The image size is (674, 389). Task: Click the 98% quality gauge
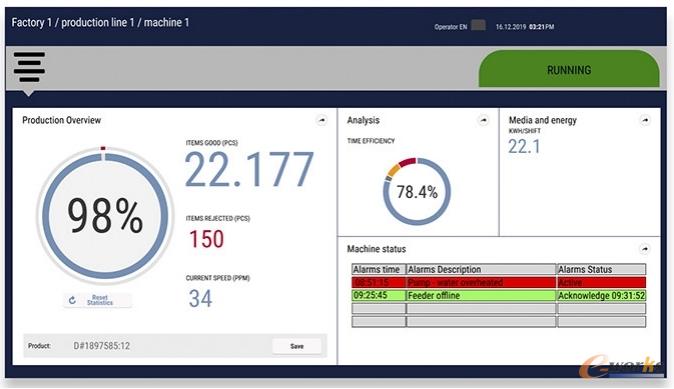(x=105, y=215)
